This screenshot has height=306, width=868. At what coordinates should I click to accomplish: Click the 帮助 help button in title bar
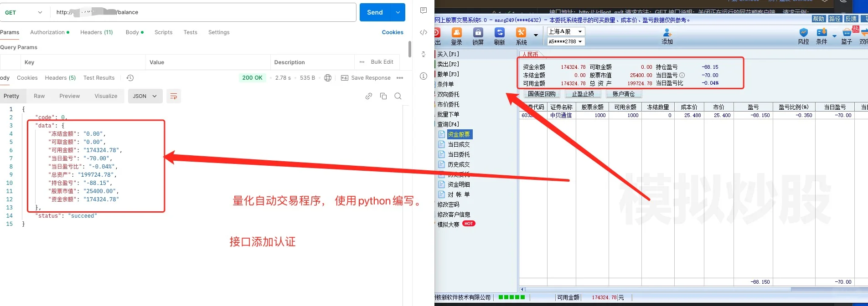tap(818, 19)
